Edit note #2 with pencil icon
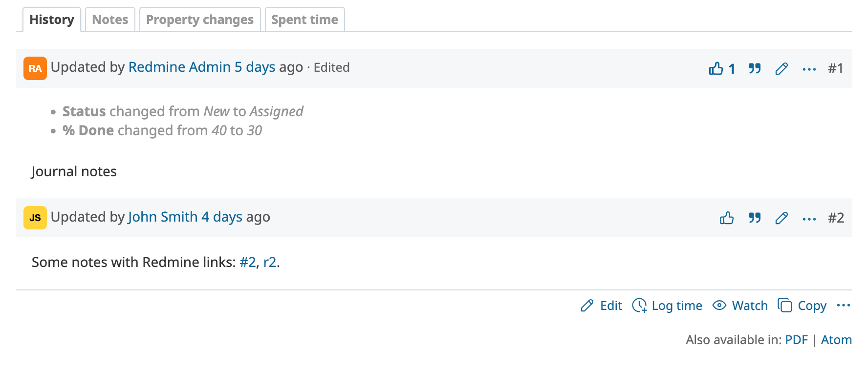This screenshot has width=868, height=370. tap(781, 218)
